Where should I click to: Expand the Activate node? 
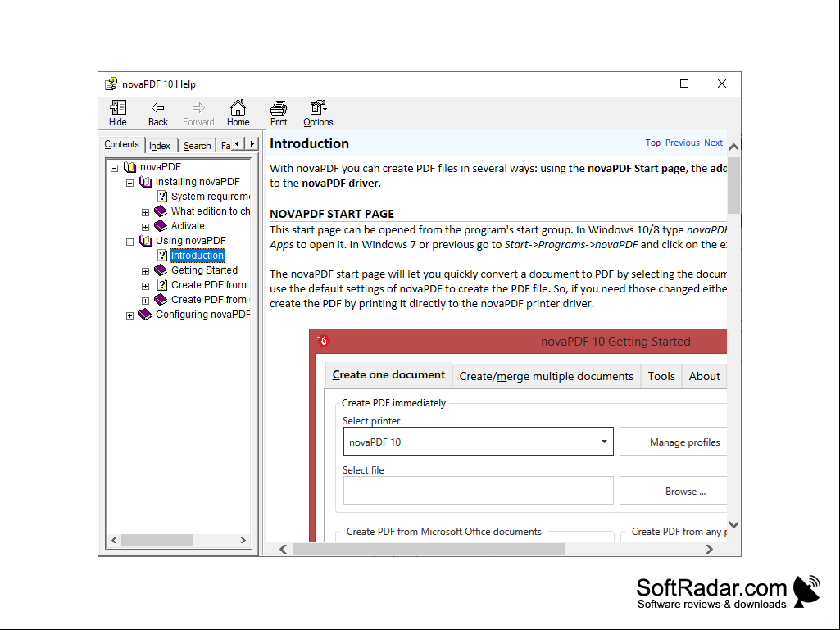pyautogui.click(x=145, y=227)
